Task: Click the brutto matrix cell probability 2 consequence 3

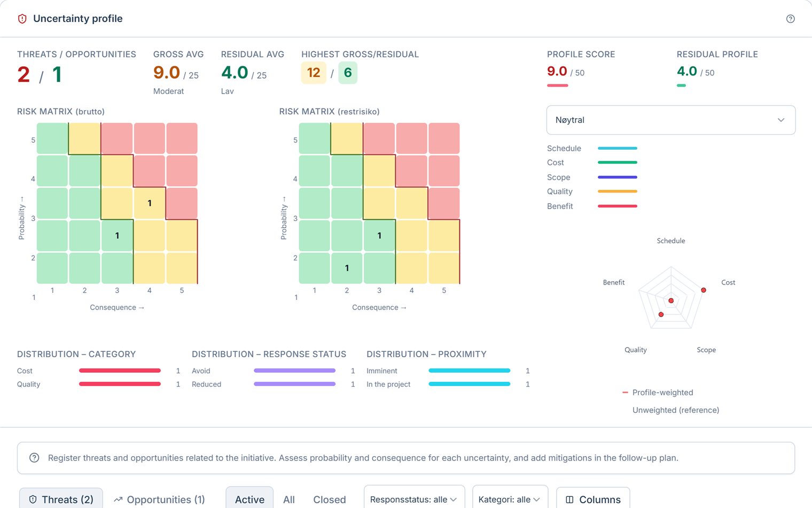Action: (117, 236)
